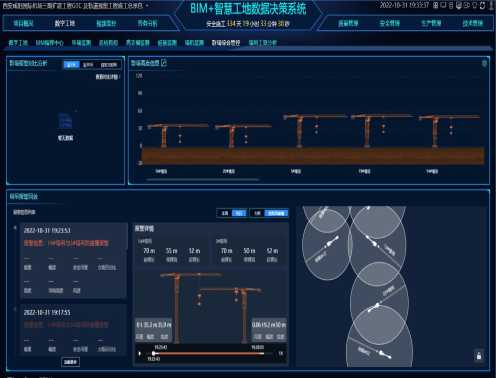
Task: Click the first icon right of the header timestamp
Action: [x=435, y=5]
